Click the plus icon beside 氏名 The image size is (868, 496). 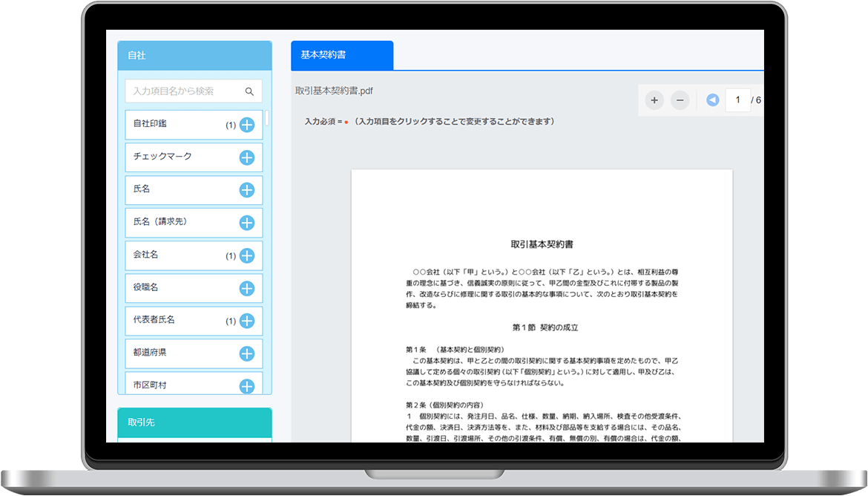(247, 190)
